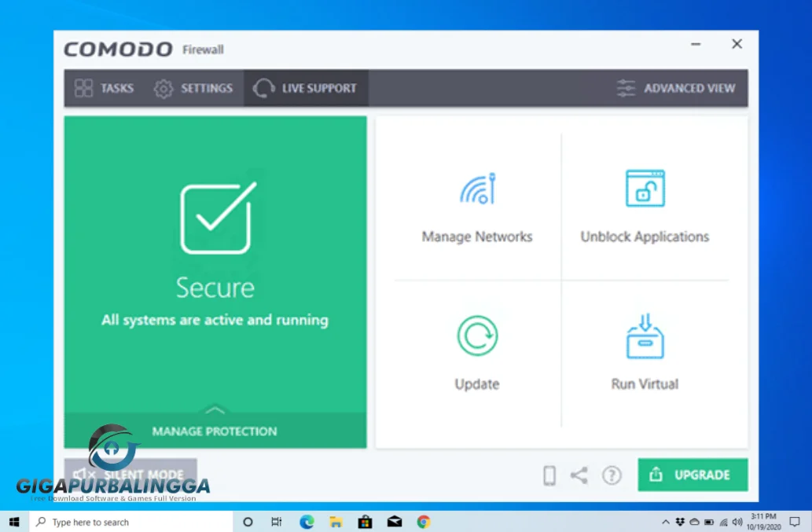
Task: Open the Action Center notifications
Action: 795,522
